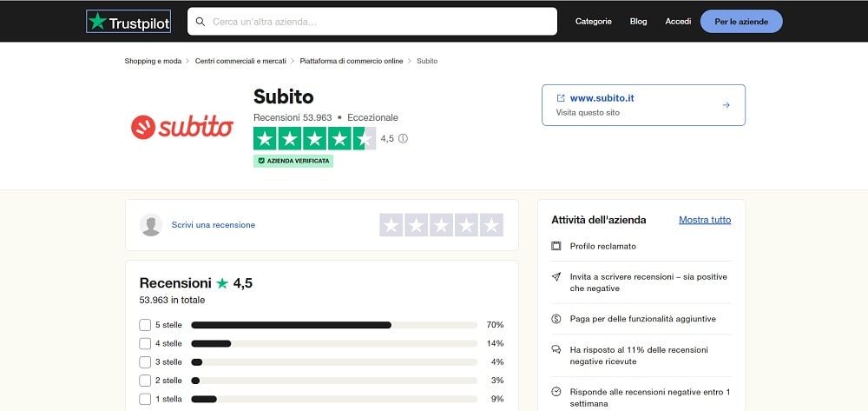The width and height of the screenshot is (868, 411).
Task: Click the dollar icon beside Paga per funzionalità
Action: tap(556, 319)
